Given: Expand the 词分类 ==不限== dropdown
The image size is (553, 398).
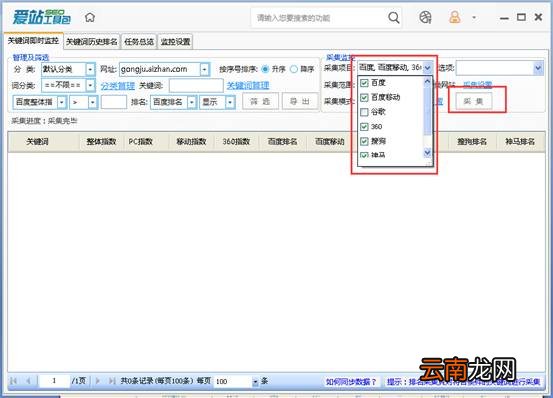Looking at the screenshot, I should click(x=90, y=85).
